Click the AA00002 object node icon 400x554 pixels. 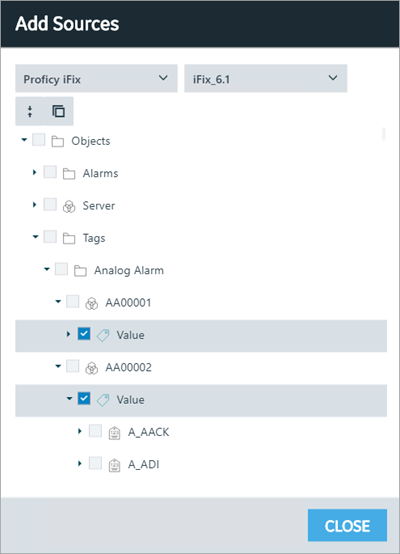pyautogui.click(x=92, y=368)
